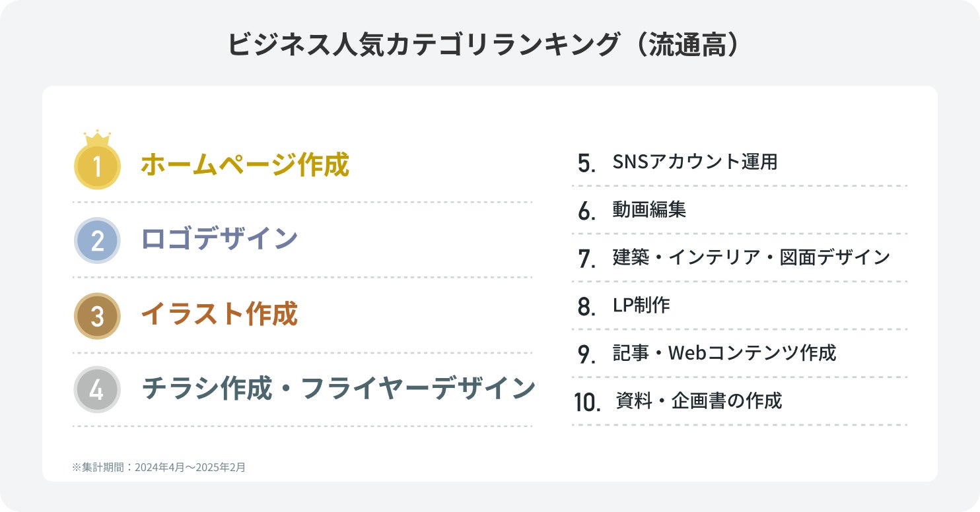Image resolution: width=980 pixels, height=512 pixels.
Task: Open 記事・Webコンテンツ作成 item
Action: tap(724, 353)
